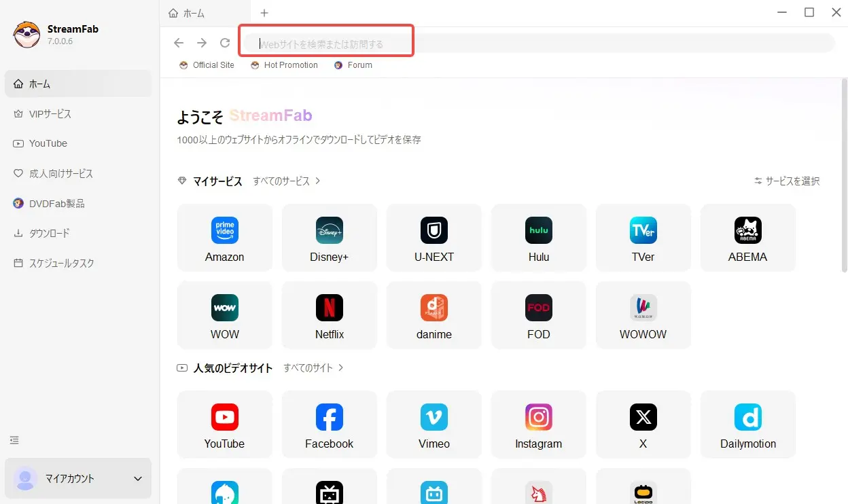Open the Hot Promotion bookmark
This screenshot has width=848, height=504.
(x=284, y=65)
